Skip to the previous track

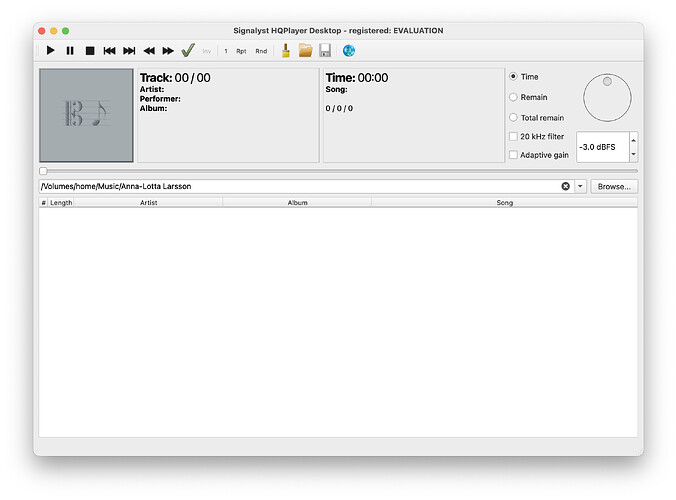click(x=109, y=51)
